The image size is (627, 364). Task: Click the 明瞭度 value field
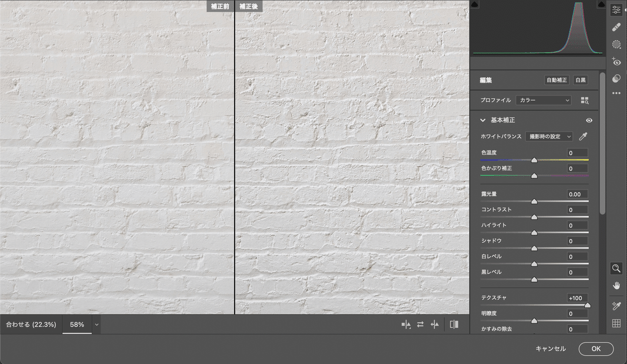577,313
